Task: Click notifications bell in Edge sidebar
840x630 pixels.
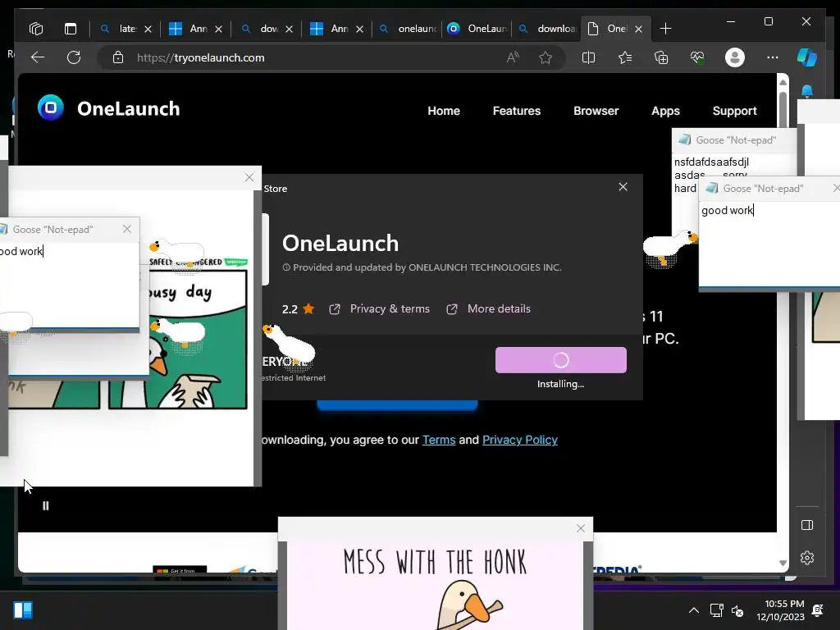Action: click(807, 90)
